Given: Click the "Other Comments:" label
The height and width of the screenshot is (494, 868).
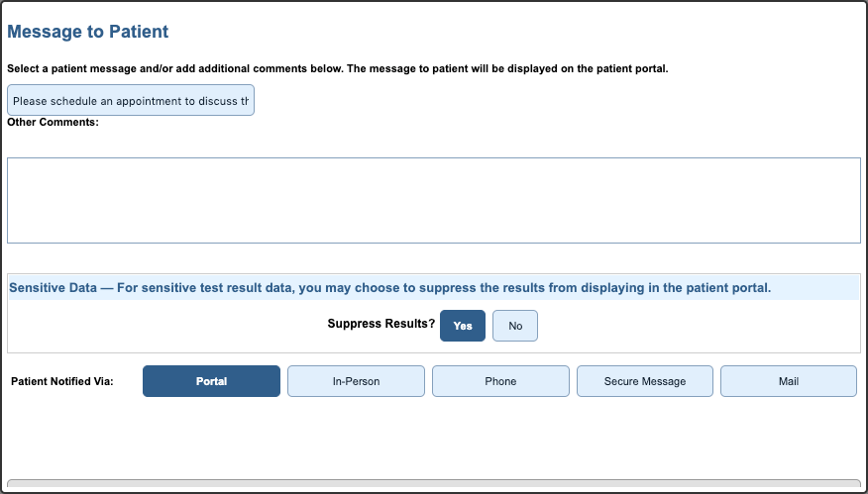Looking at the screenshot, I should point(53,122).
